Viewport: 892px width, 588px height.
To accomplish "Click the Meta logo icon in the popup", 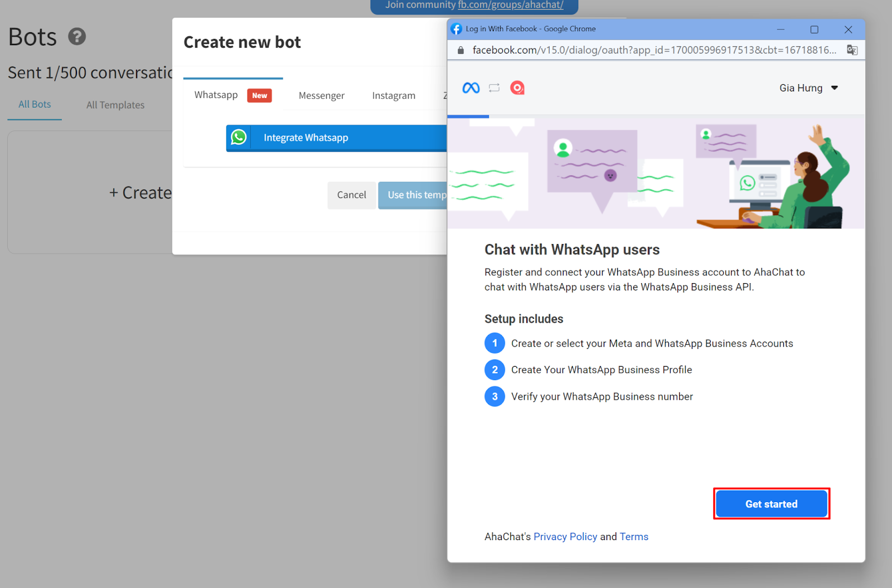I will tap(471, 88).
